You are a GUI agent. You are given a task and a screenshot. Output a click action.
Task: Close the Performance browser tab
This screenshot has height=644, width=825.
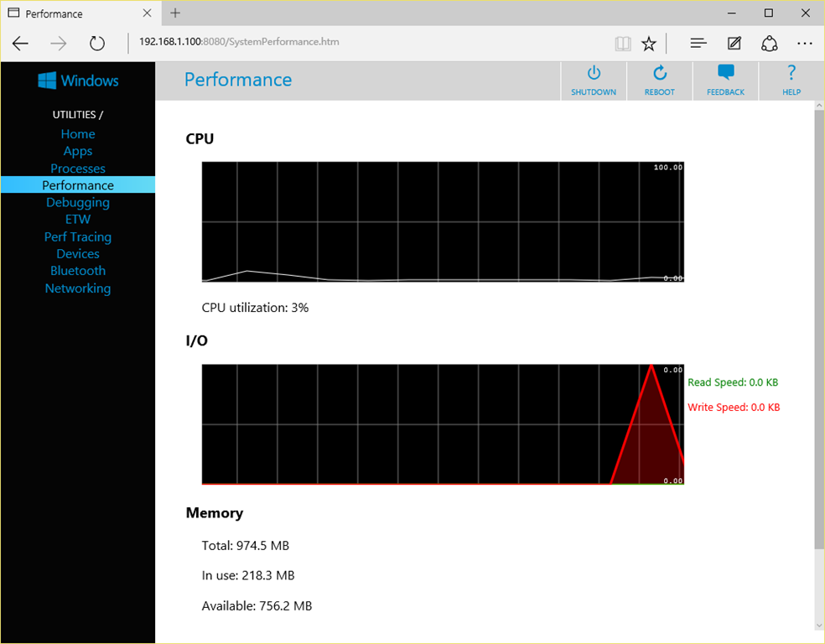(148, 13)
